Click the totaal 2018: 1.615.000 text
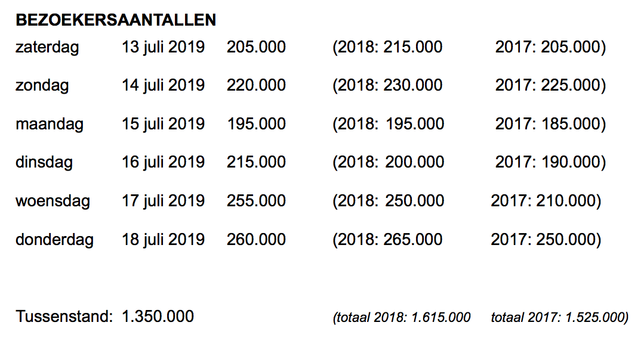The image size is (644, 344). click(x=402, y=317)
